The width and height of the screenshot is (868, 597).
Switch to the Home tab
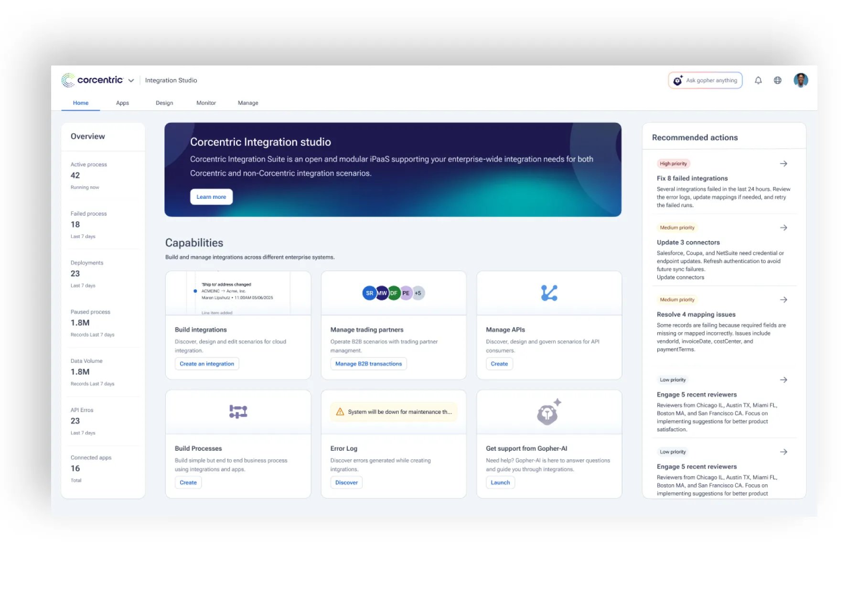point(81,103)
